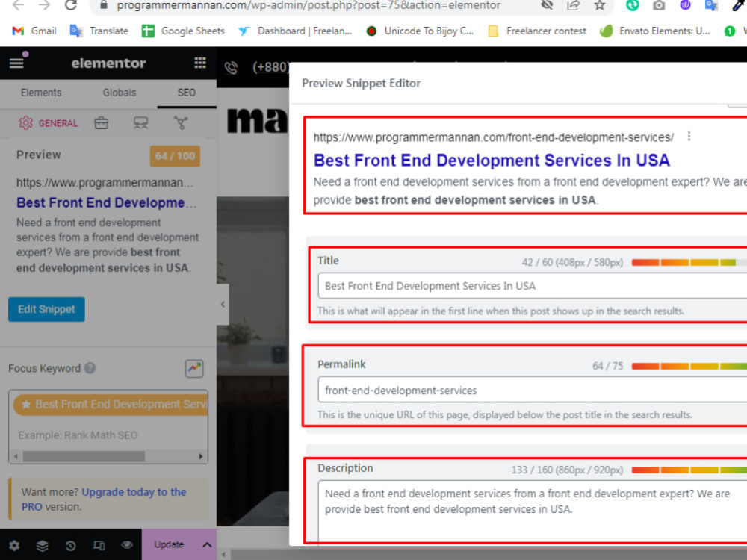Open the Advanced briefcase tab
The width and height of the screenshot is (747, 560).
coord(101,123)
